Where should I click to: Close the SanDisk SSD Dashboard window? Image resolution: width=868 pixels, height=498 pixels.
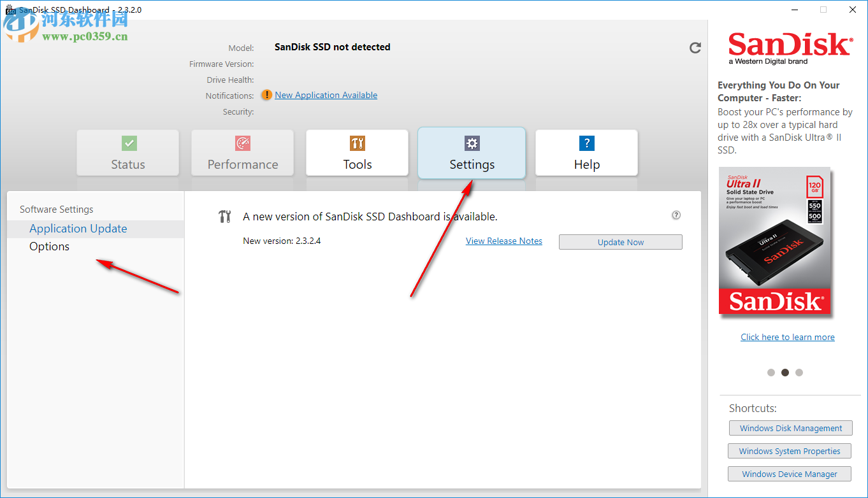coord(853,10)
